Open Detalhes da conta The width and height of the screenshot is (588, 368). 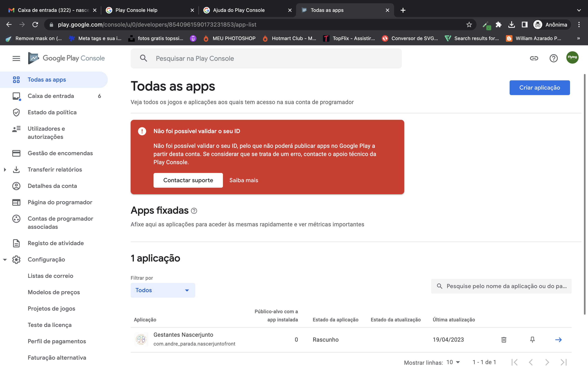pos(54,186)
